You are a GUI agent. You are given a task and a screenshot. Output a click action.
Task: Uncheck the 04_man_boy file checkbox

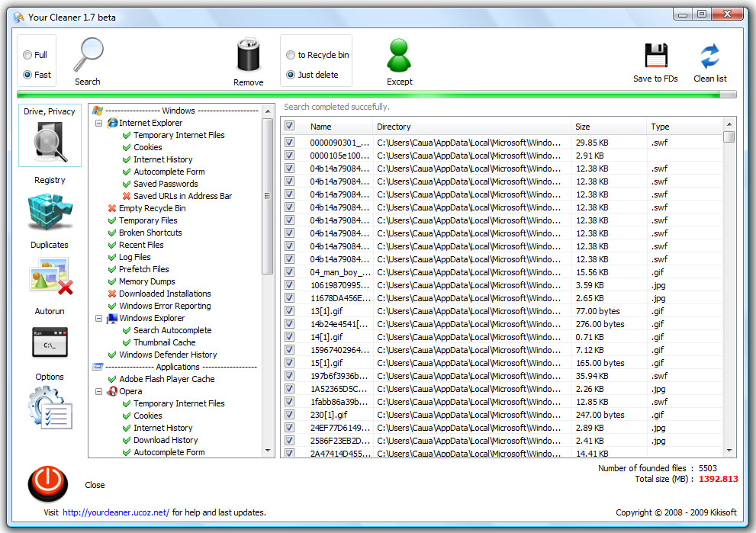tap(289, 271)
